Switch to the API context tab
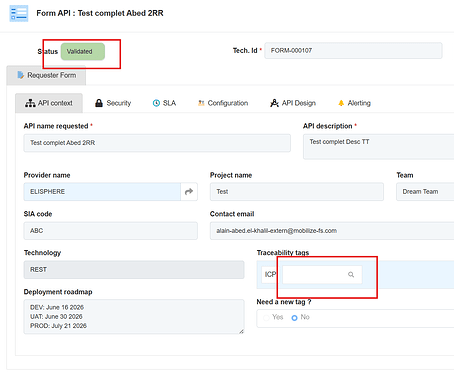The height and width of the screenshot is (375, 454). [49, 103]
